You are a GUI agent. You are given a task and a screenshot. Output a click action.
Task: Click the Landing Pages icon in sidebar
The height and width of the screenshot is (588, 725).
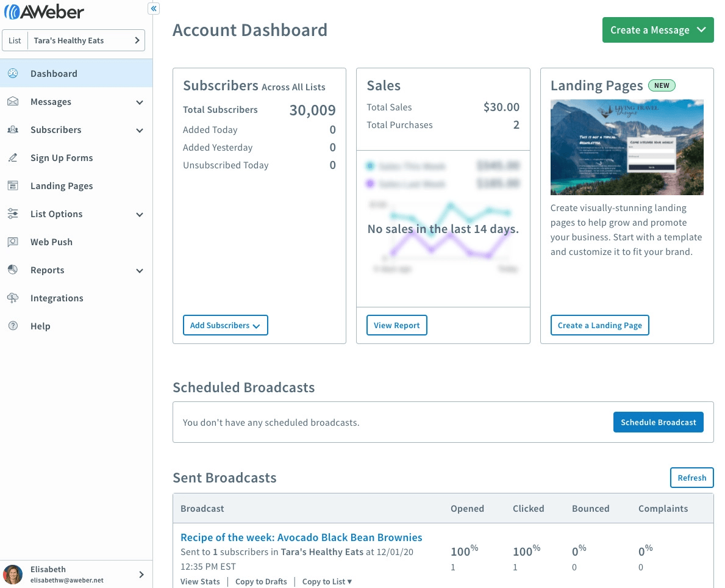pyautogui.click(x=13, y=185)
